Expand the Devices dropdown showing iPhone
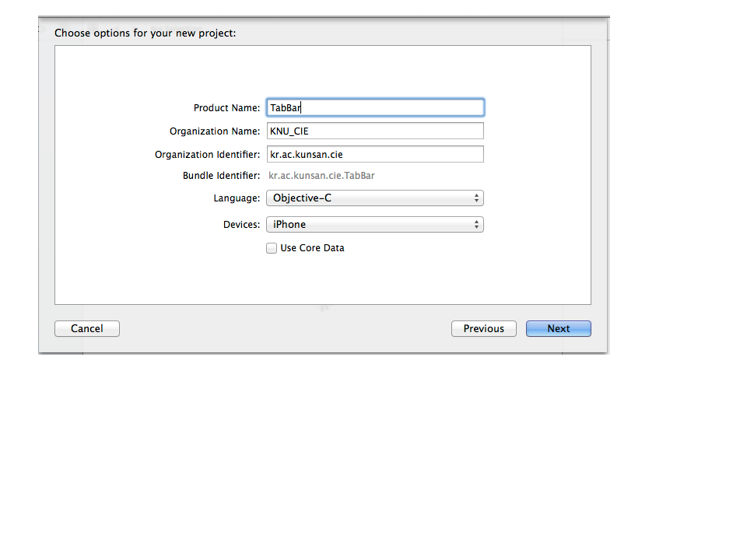This screenshot has height=560, width=747. 374,225
